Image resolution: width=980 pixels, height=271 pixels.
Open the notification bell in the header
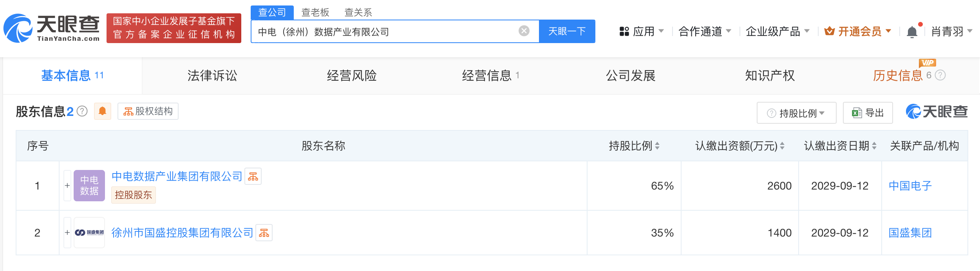(x=912, y=31)
